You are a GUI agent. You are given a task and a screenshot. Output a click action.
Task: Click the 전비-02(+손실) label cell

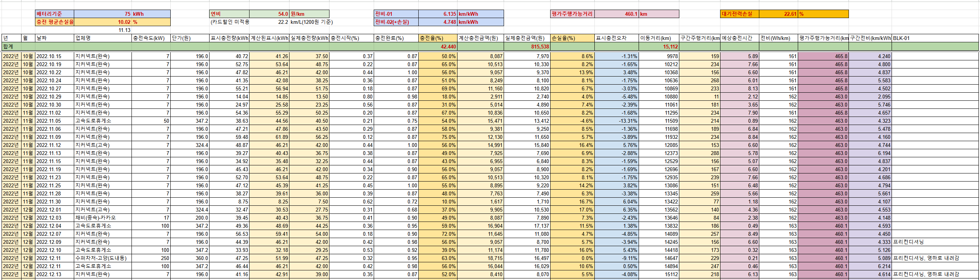point(396,22)
